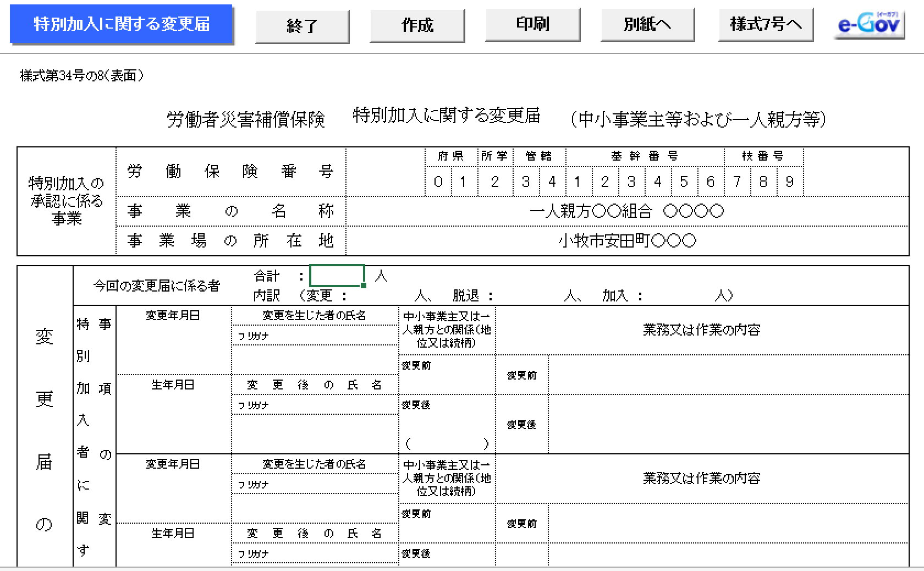This screenshot has width=924, height=571.
Task: Click first 中小事業主又は一人親方との関係 header
Action: (x=447, y=330)
